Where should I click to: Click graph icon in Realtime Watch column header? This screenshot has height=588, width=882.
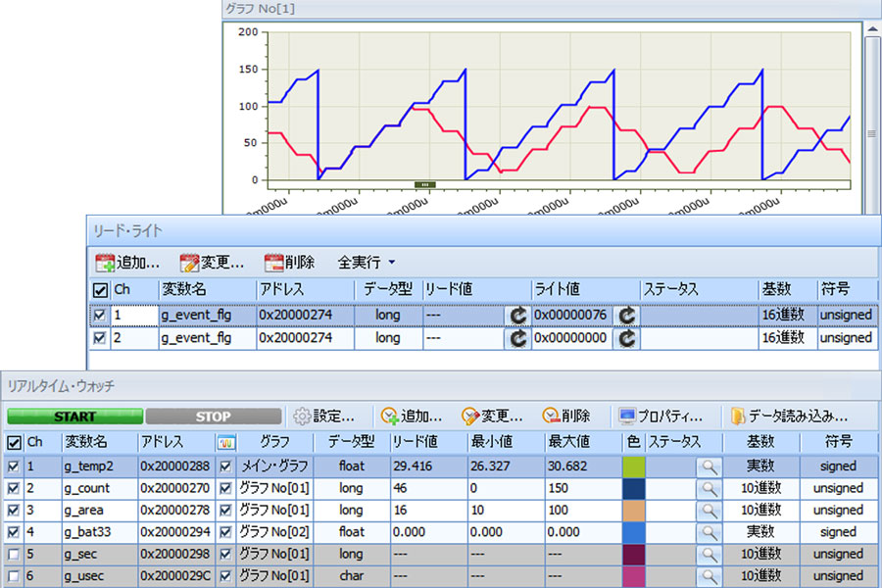[226, 443]
